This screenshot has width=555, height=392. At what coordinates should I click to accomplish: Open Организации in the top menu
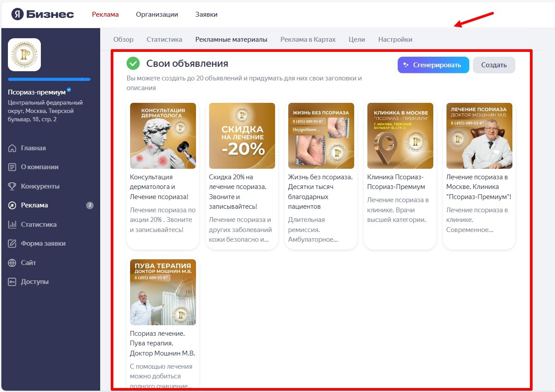157,14
